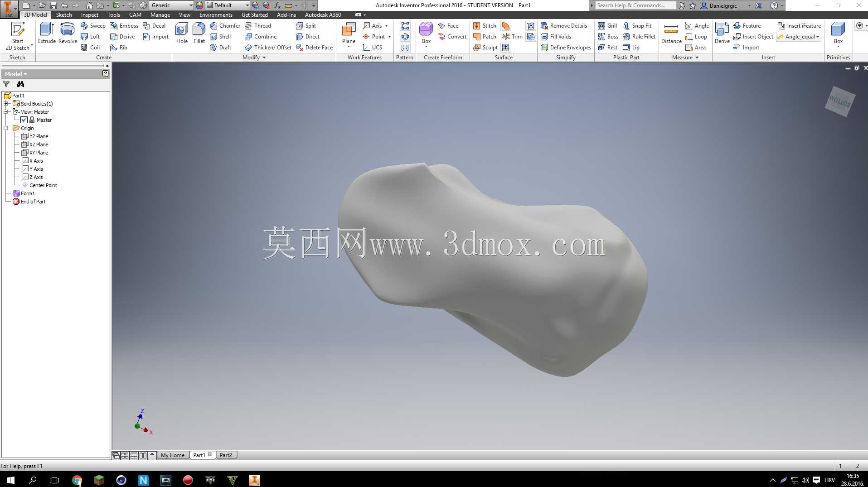Screen dimensions: 868x487
Task: Insert a Primitives Box
Action: pyautogui.click(x=838, y=34)
